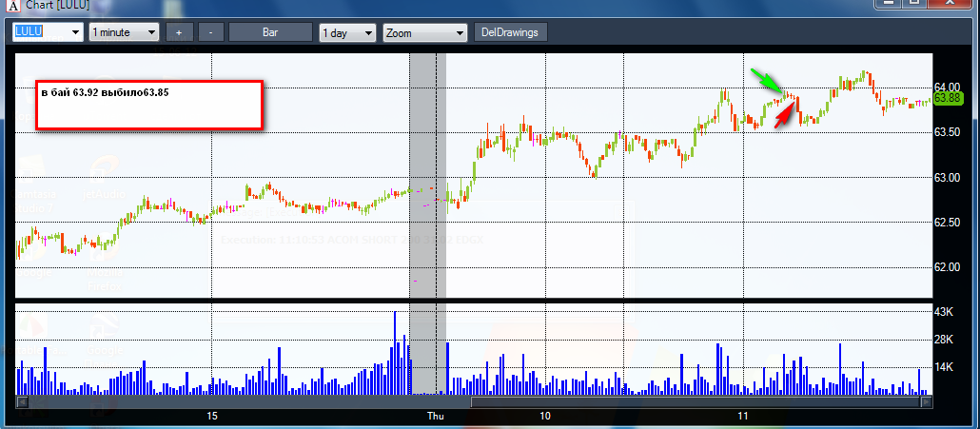
Task: Click the Thu date label on time axis
Action: (x=435, y=416)
